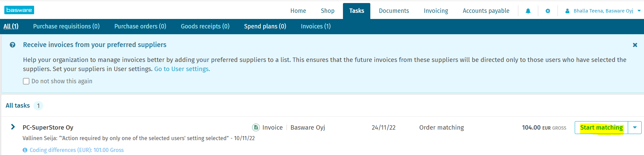Open the settings gear icon
The height and width of the screenshot is (155, 644).
(548, 11)
